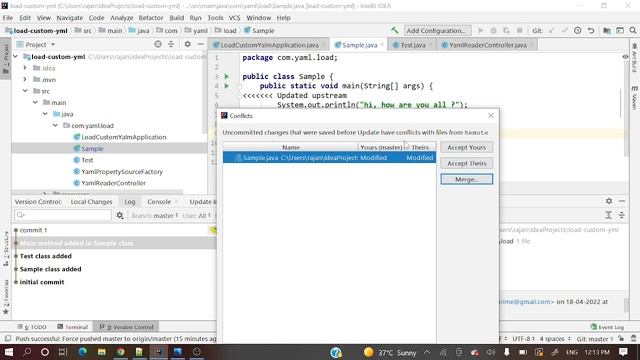Click the Stop square icon in toolbar
The height and width of the screenshot is (360, 640).
[x=520, y=31]
